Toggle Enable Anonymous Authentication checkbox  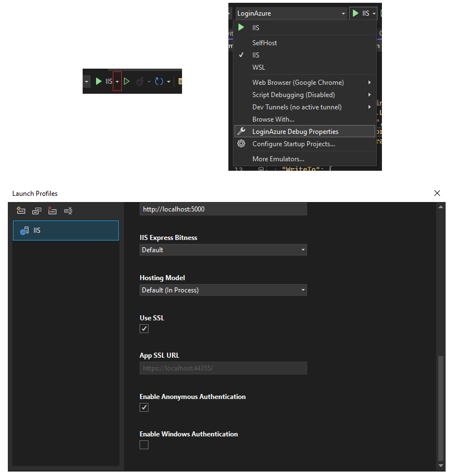(144, 407)
